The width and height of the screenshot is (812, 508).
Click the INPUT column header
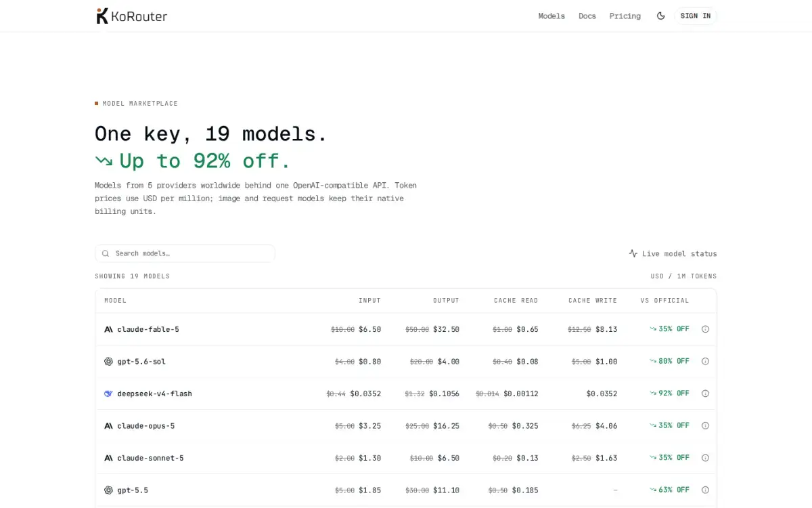(369, 300)
